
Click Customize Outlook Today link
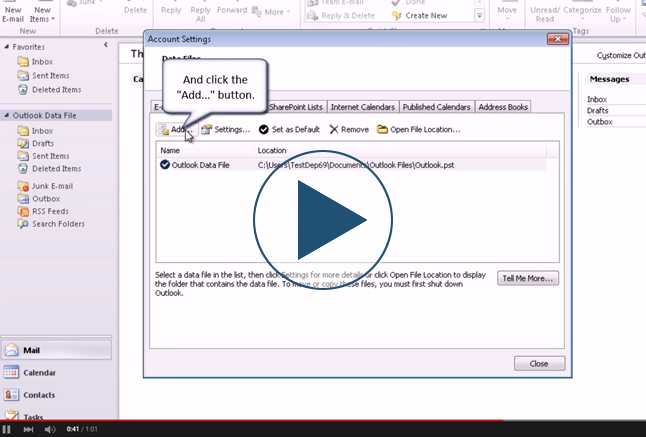[x=621, y=55]
